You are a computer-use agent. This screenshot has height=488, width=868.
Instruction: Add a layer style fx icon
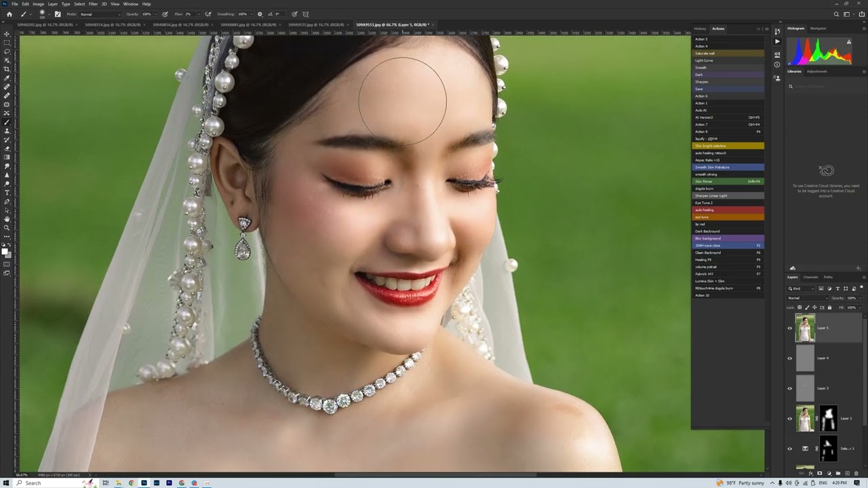pos(811,473)
